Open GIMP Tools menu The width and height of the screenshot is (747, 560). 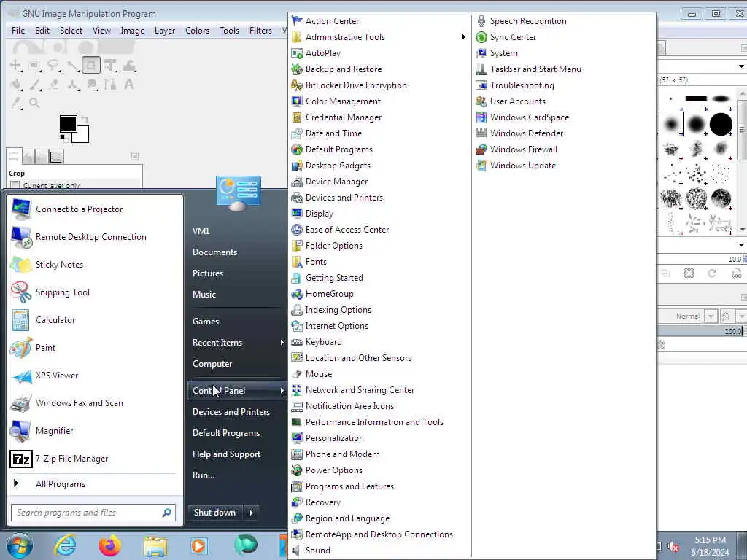[x=229, y=31]
